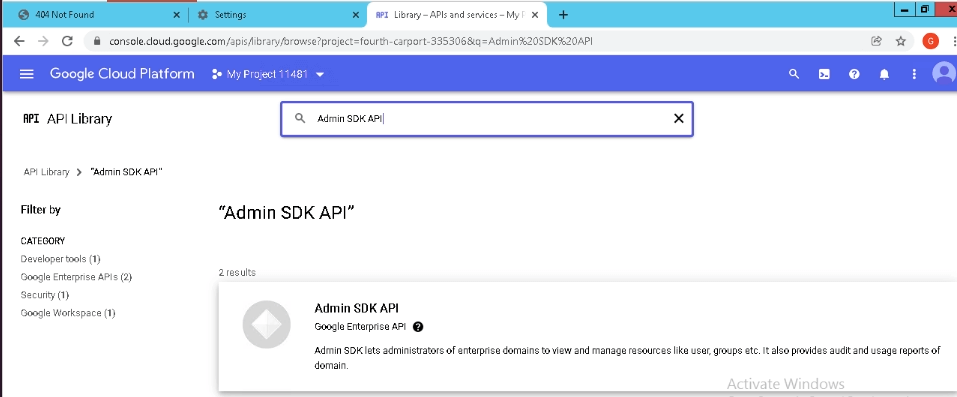Clear the search with the X icon
Screen dimensions: 957x397
[x=678, y=118]
